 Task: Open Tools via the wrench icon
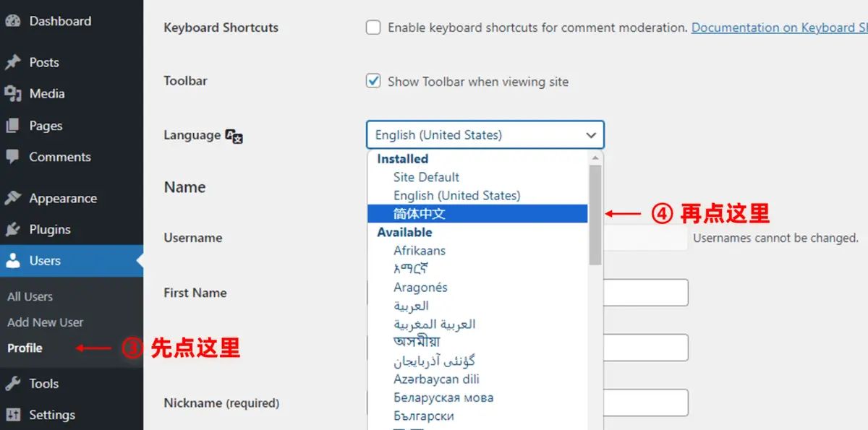point(14,383)
